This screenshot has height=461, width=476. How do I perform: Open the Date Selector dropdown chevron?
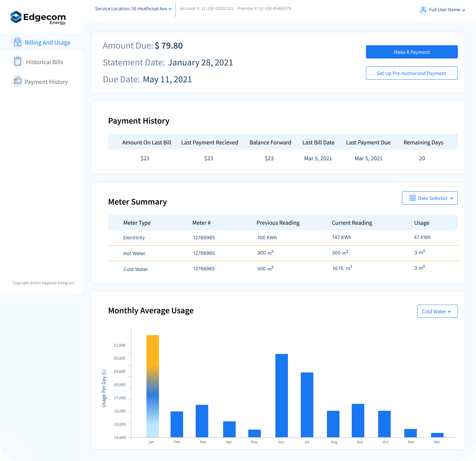point(452,198)
